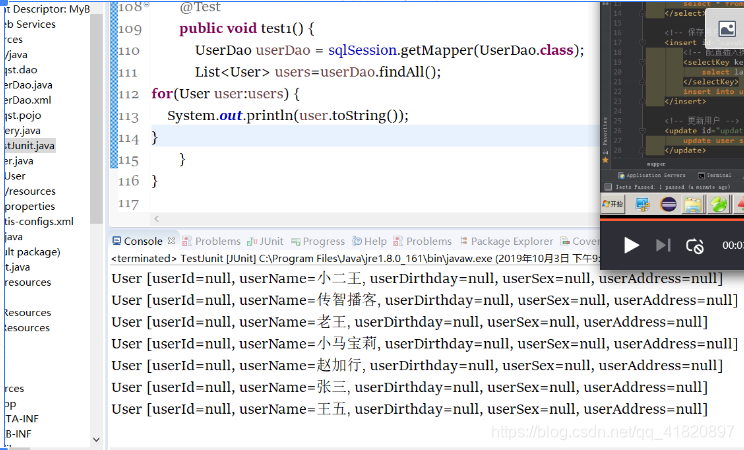Click console row with userName=赵加行
744x450 pixels.
click(x=417, y=366)
